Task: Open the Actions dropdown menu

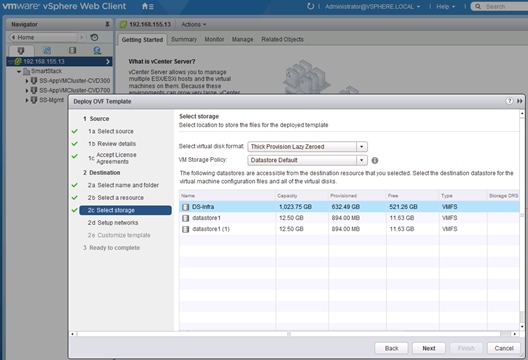Action: 194,24
